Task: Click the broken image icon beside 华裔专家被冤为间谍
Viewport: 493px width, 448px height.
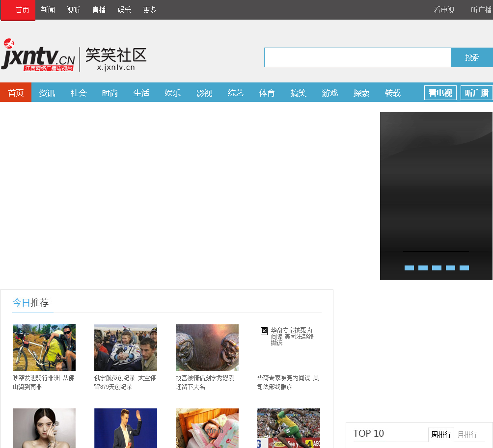Action: click(x=264, y=331)
